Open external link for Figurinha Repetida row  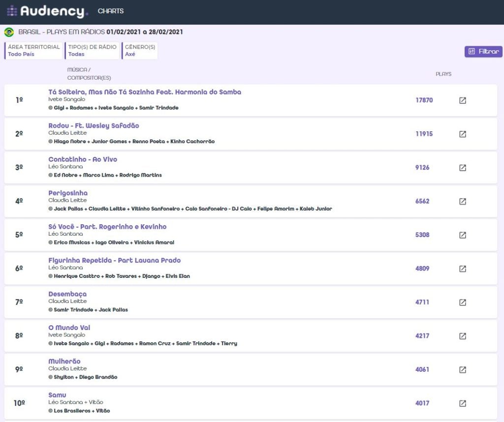(x=462, y=269)
